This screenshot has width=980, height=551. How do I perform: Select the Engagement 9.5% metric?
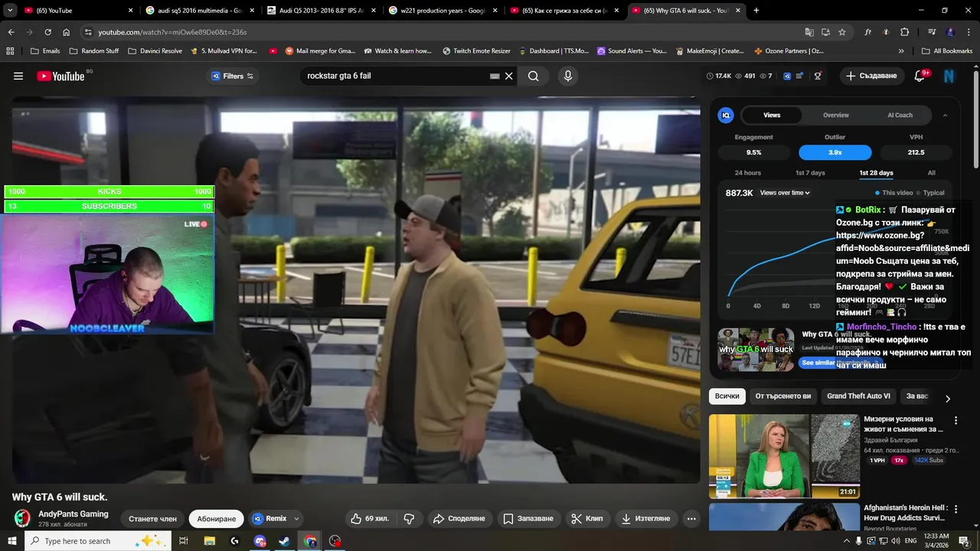tap(753, 152)
